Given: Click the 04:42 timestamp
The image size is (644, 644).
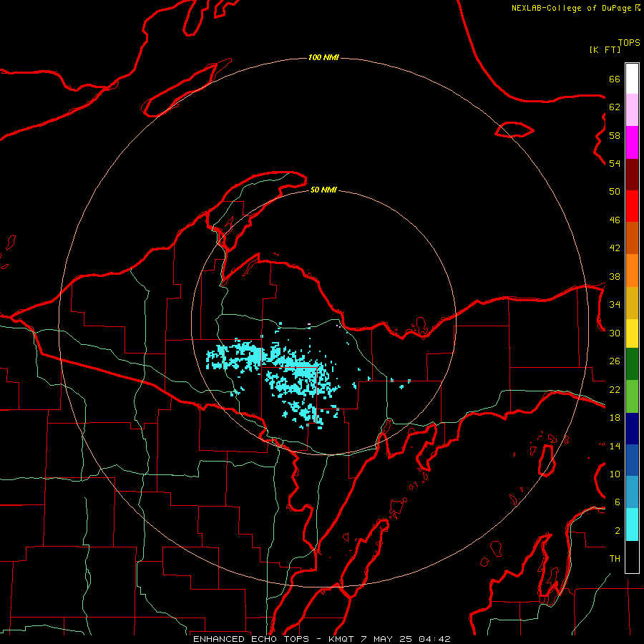Looking at the screenshot, I should click(x=434, y=639).
